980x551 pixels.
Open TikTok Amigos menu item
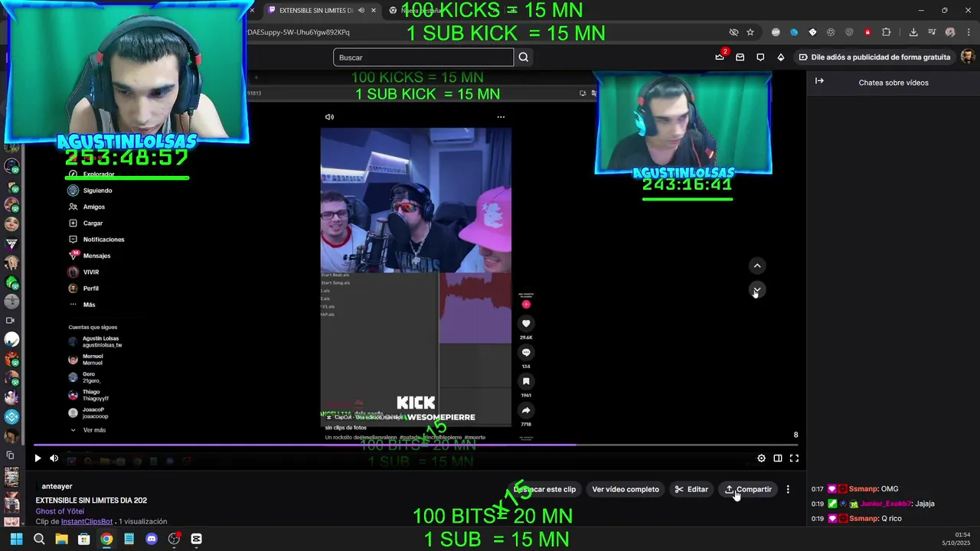(x=87, y=207)
